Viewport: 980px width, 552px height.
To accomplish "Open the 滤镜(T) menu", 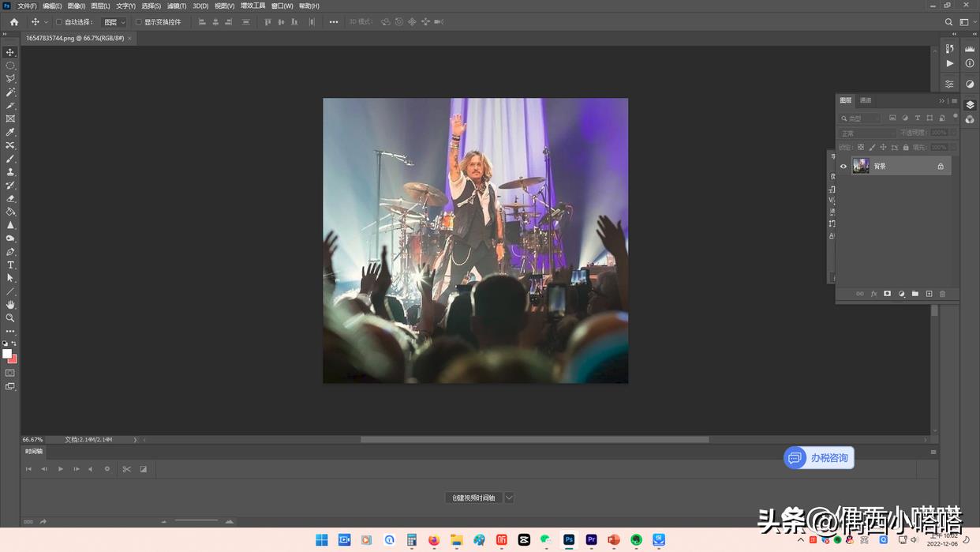I will pos(177,6).
